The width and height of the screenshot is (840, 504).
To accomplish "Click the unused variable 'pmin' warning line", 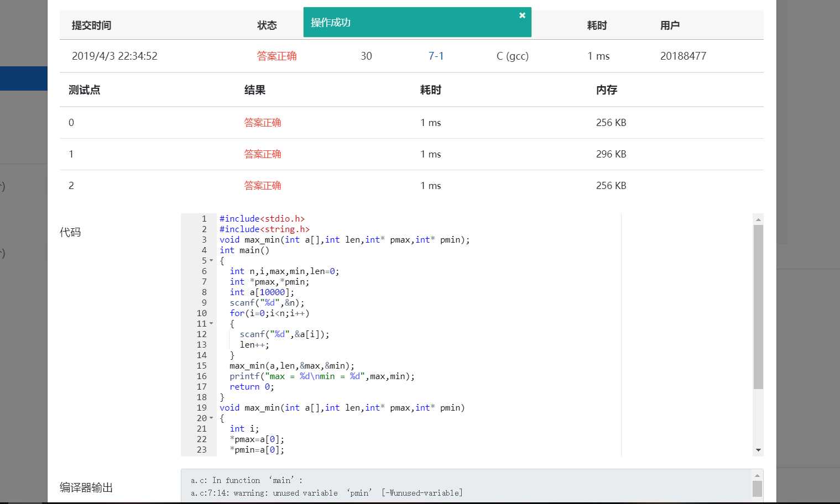I will coord(327,493).
